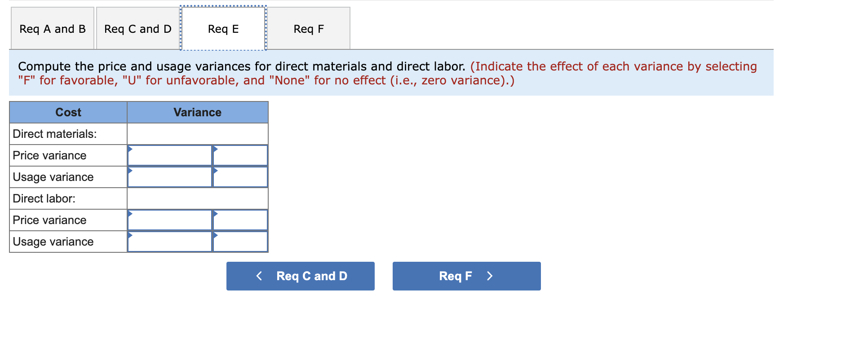
Task: Select the Req E tab
Action: [223, 28]
